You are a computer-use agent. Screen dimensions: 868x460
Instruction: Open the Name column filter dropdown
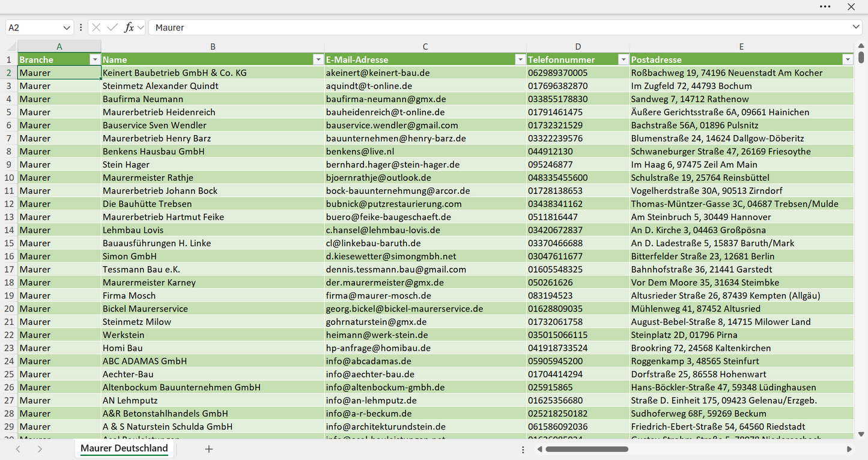318,59
